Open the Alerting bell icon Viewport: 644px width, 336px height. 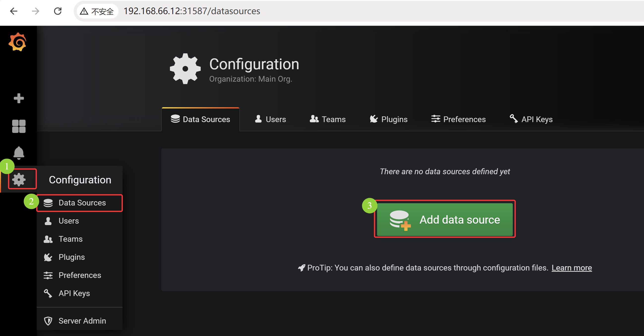point(19,153)
